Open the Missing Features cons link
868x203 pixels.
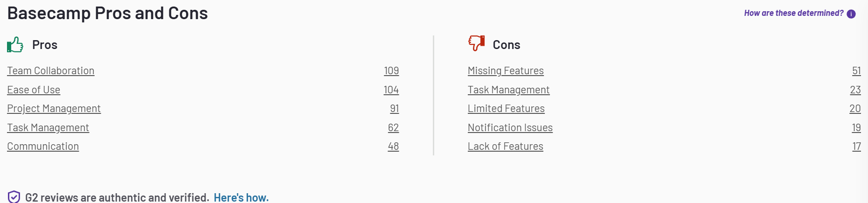click(x=506, y=71)
